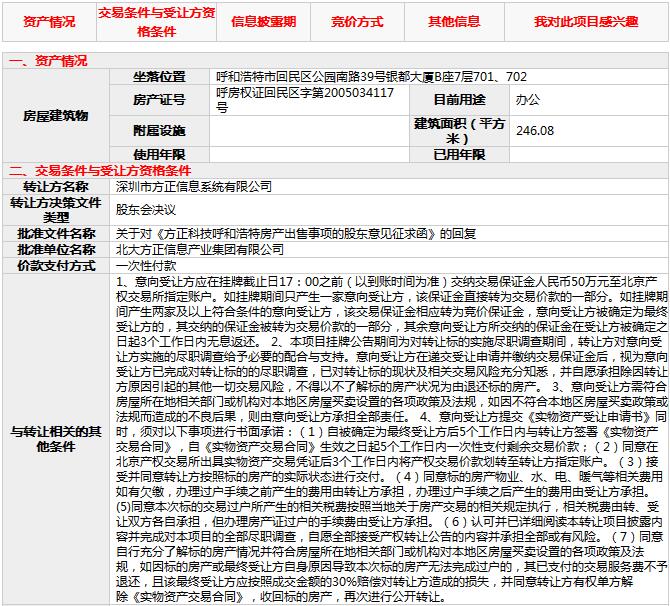670x606 pixels.
Task: Click the 一次性付款 payment method value
Action: click(146, 265)
